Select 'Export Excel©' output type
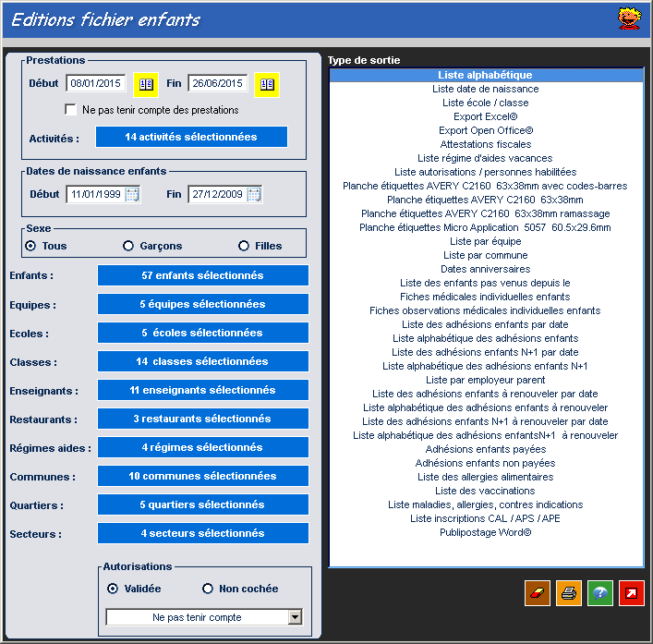This screenshot has width=653, height=644. [x=485, y=116]
